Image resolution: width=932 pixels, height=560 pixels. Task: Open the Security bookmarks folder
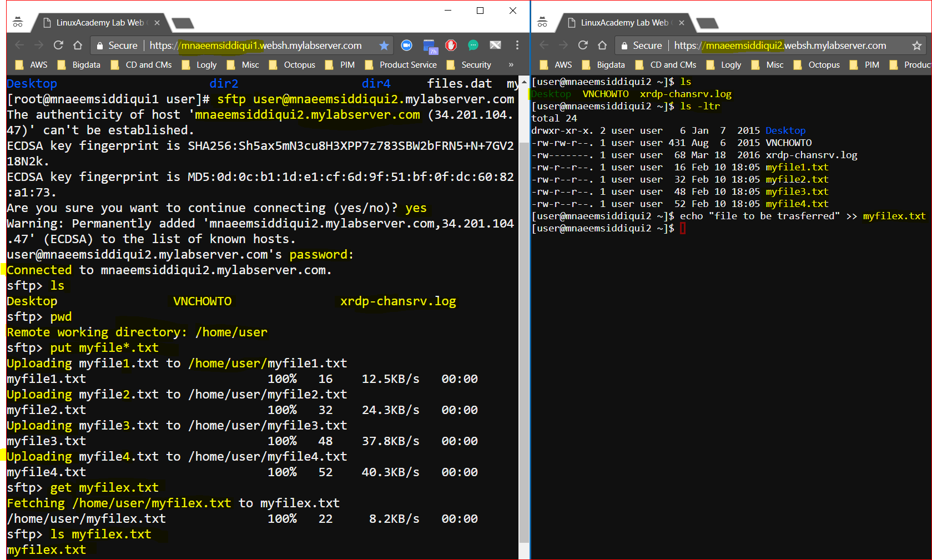coord(469,65)
